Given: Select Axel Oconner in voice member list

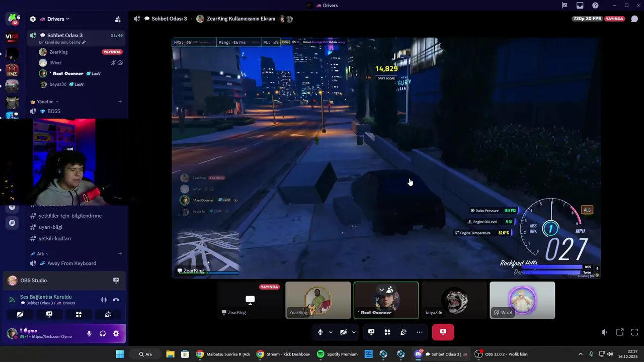Looking at the screenshot, I should click(80, 73).
